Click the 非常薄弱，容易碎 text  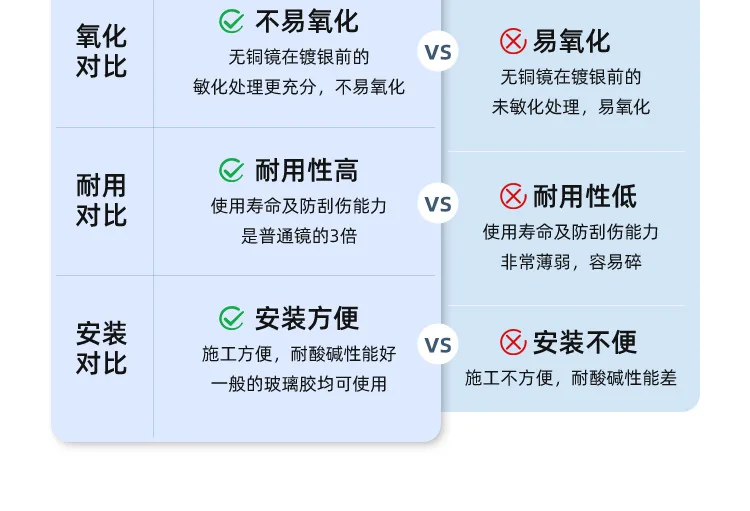[571, 262]
